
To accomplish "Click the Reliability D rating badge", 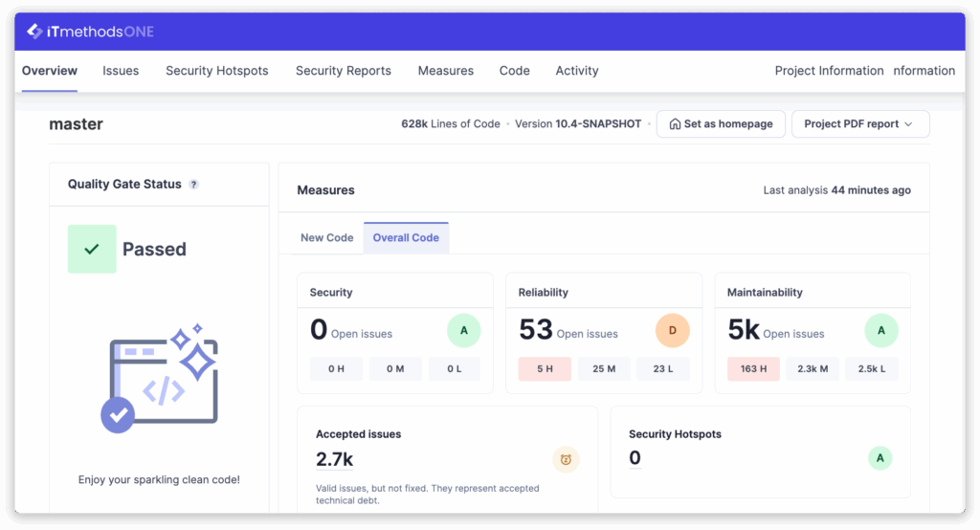I will (x=672, y=330).
